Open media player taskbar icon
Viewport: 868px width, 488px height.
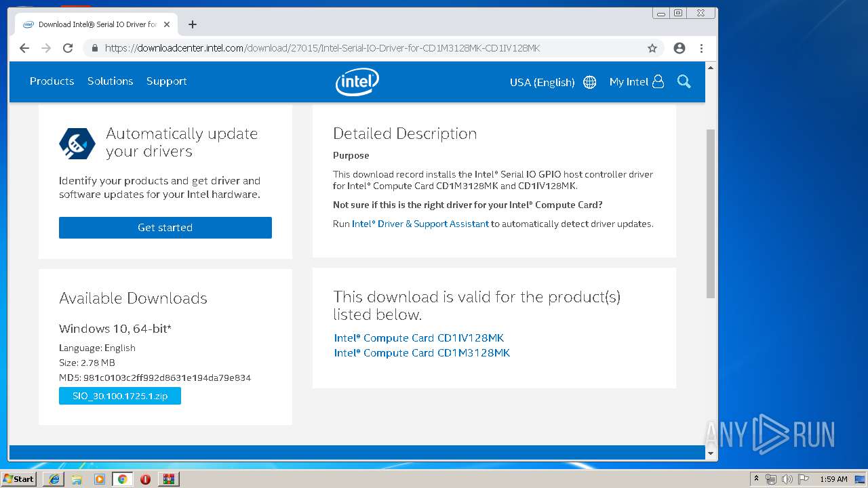pyautogui.click(x=100, y=479)
